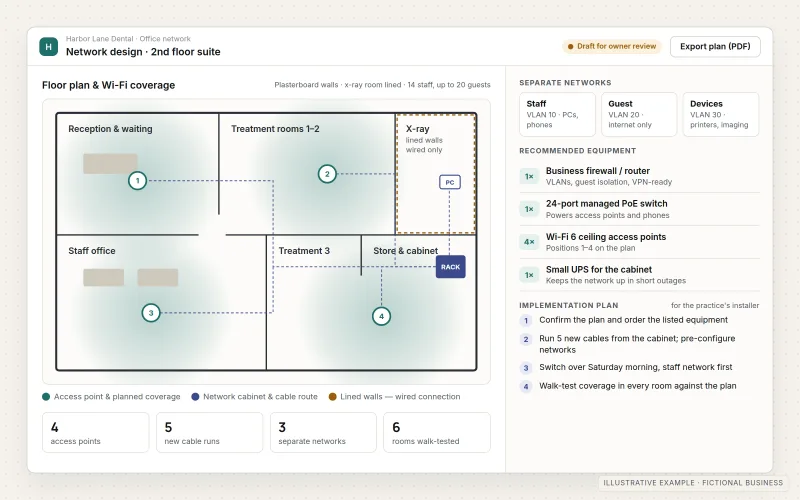Click step 2 number for running cables
This screenshot has width=800, height=500.
pos(526,339)
